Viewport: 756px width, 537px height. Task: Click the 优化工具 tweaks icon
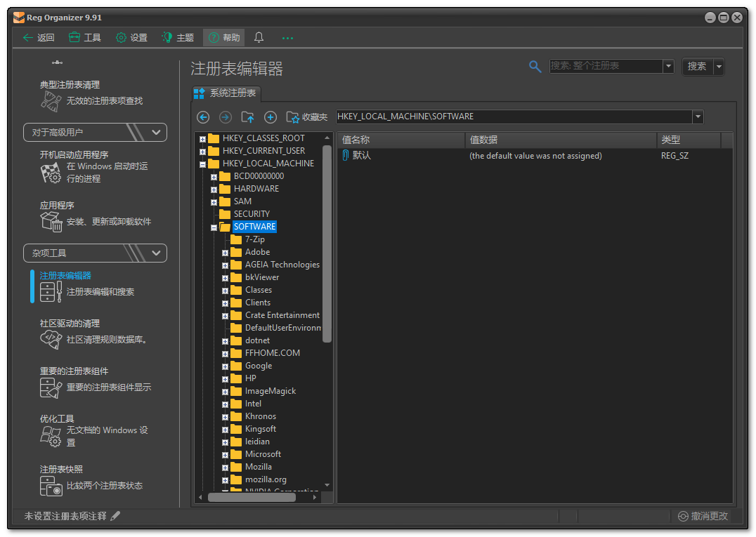pyautogui.click(x=51, y=437)
